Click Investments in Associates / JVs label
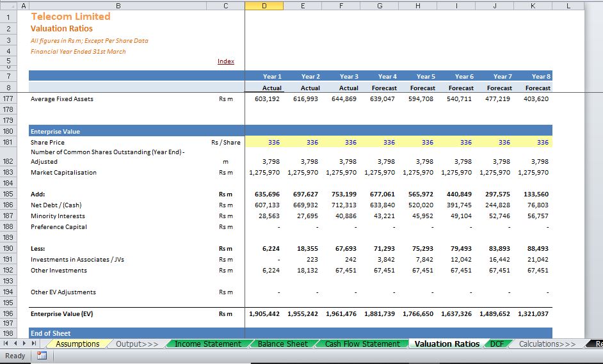 point(77,260)
